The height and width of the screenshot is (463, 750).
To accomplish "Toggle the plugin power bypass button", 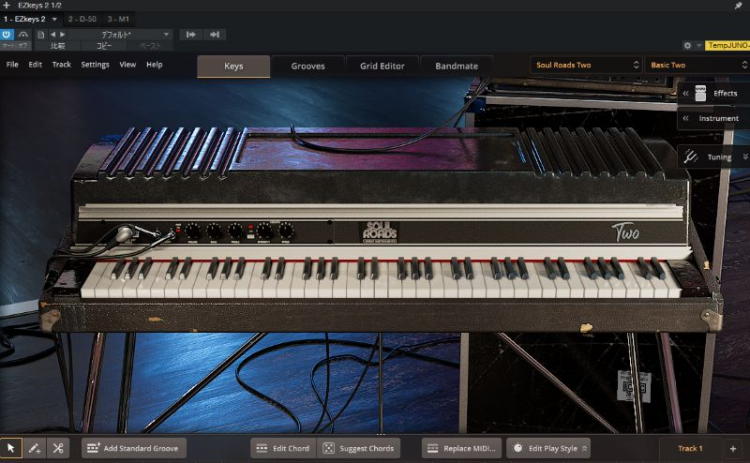I will [8, 33].
